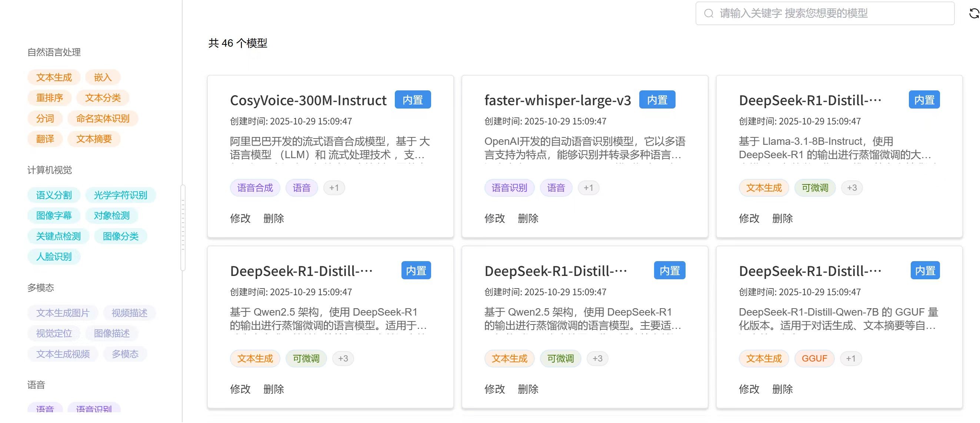This screenshot has height=423, width=980.
Task: Click the sidebar vertical scrollbar handle
Action: click(183, 228)
